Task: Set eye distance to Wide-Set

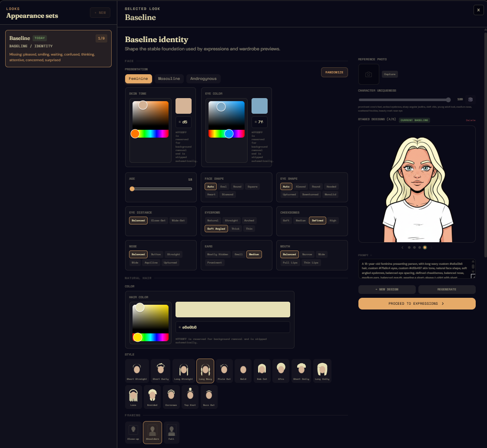Action: coord(178,221)
